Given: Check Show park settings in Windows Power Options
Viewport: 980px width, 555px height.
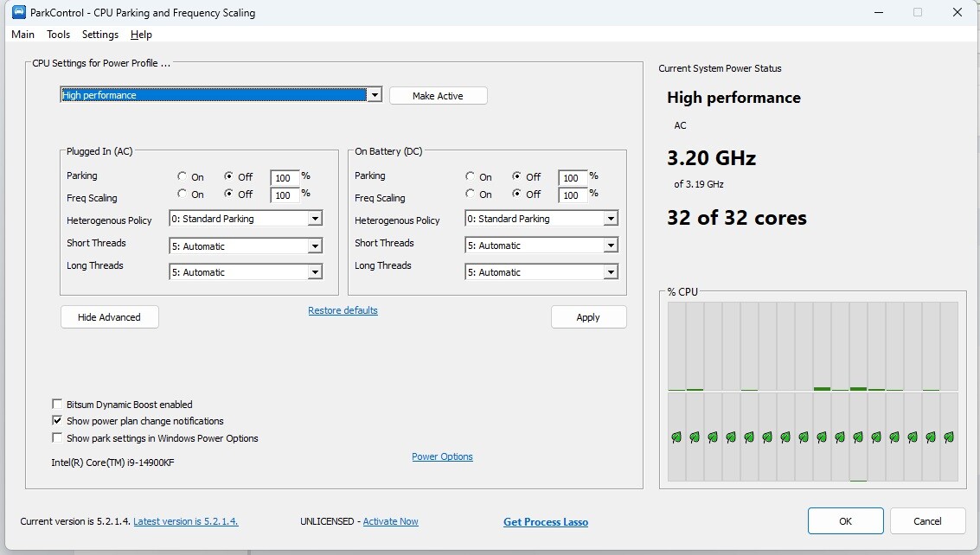Looking at the screenshot, I should tap(57, 437).
